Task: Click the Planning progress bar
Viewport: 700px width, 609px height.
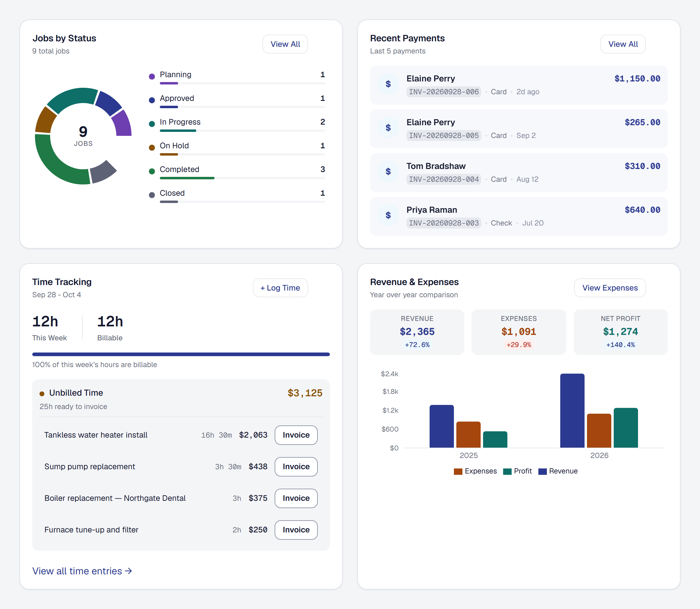Action: point(242,83)
